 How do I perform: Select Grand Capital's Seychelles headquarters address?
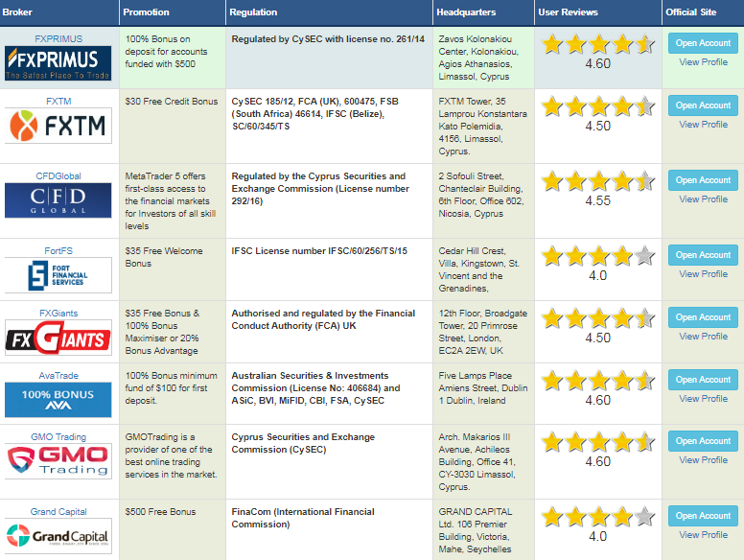coord(476,530)
